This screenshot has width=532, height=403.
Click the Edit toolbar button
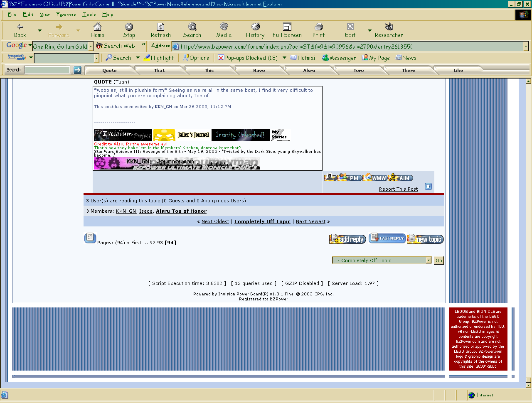coord(350,30)
